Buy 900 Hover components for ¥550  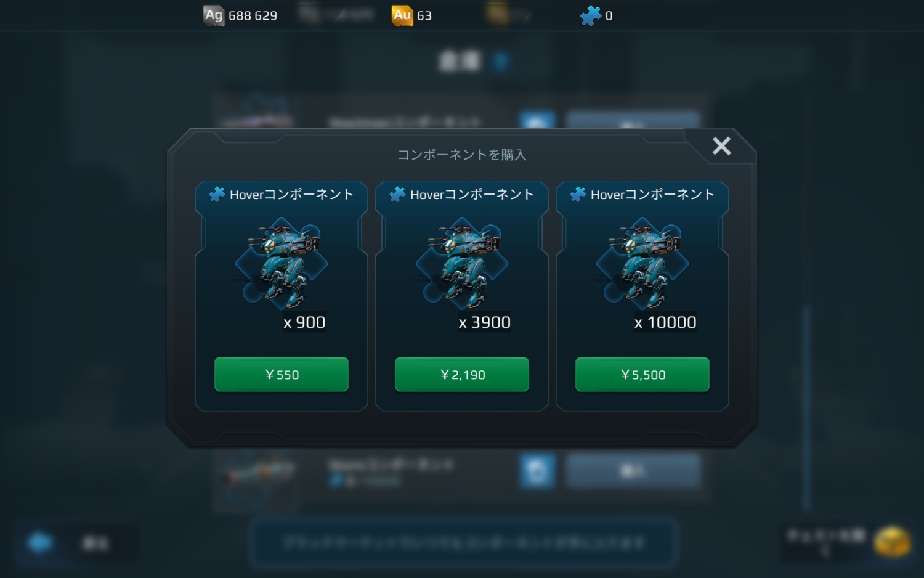pyautogui.click(x=282, y=374)
